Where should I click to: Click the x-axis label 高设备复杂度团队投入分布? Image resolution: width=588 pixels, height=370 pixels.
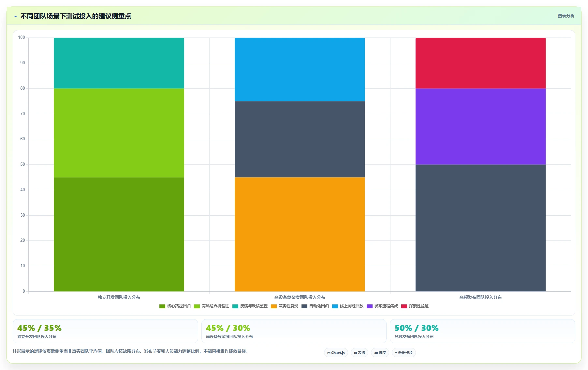[x=300, y=297]
